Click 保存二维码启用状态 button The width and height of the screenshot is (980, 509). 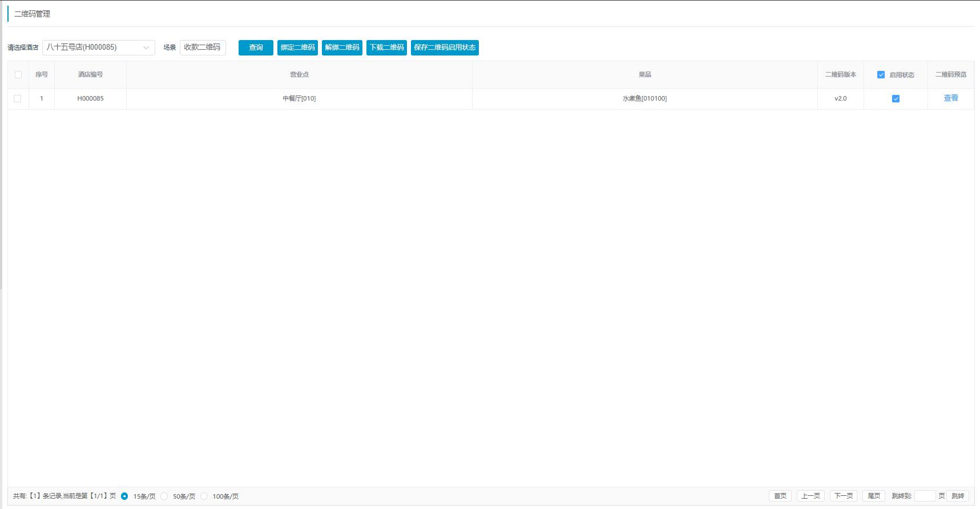[x=445, y=47]
